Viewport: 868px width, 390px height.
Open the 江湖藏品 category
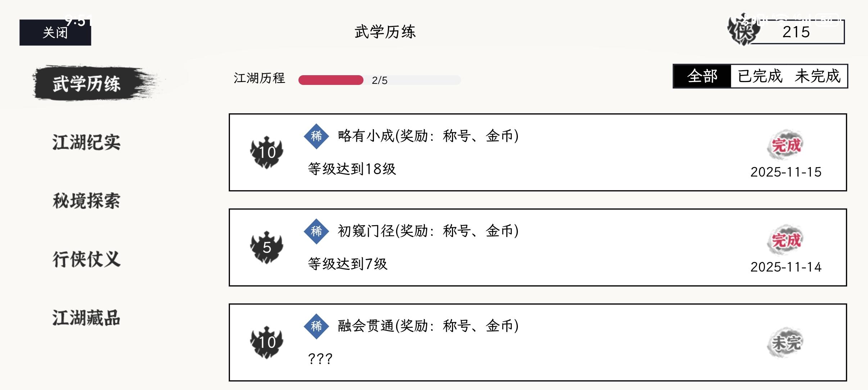tap(86, 318)
